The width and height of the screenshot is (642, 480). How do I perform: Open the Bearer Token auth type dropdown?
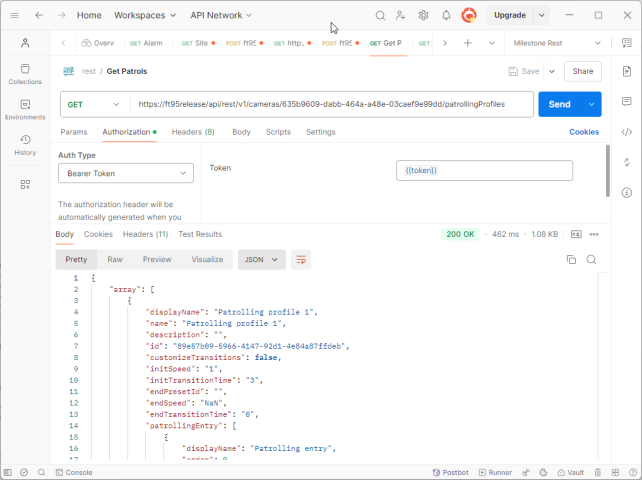125,174
